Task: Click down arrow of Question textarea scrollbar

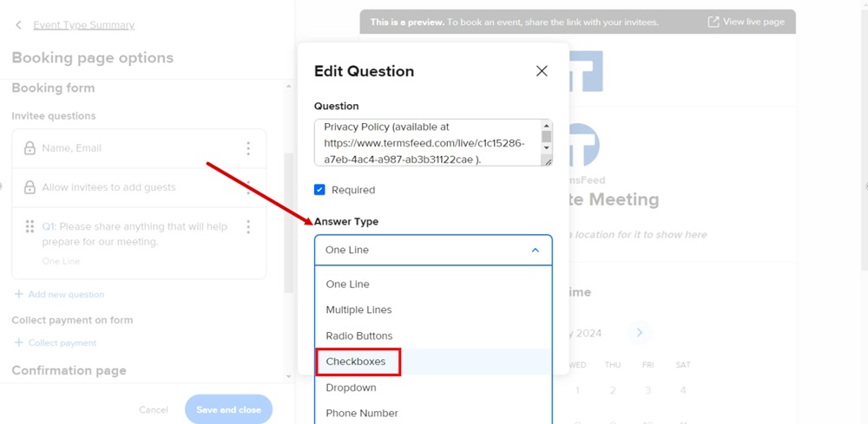Action: pos(546,147)
